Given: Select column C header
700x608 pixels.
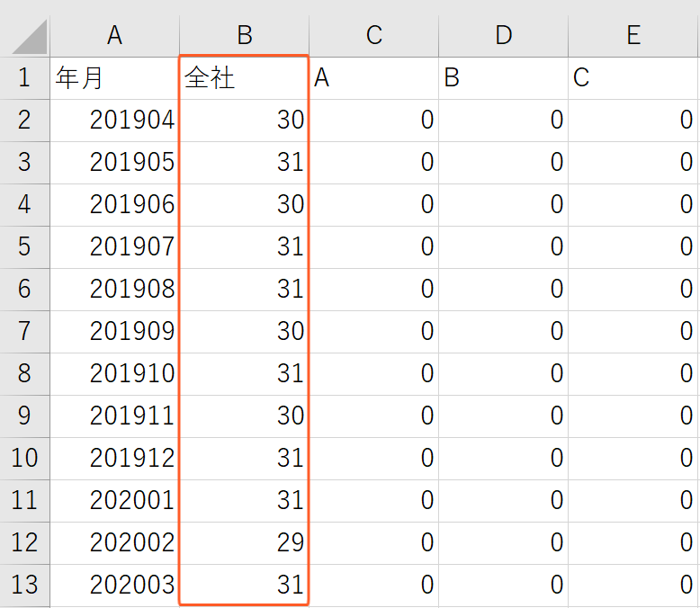Looking at the screenshot, I should point(373,36).
